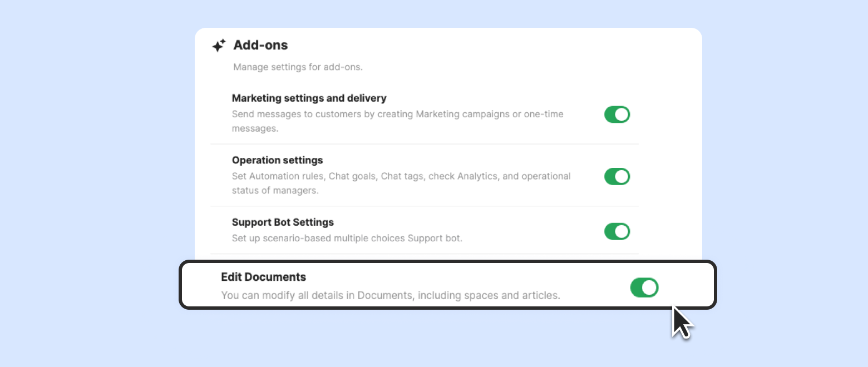Select the Marketing settings and delivery title
Image resolution: width=868 pixels, height=367 pixels.
[309, 98]
